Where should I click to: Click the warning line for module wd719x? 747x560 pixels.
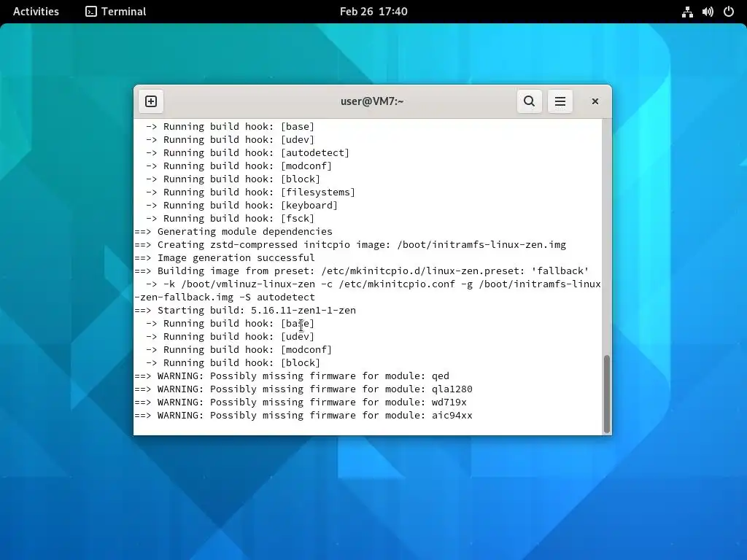[x=301, y=402]
